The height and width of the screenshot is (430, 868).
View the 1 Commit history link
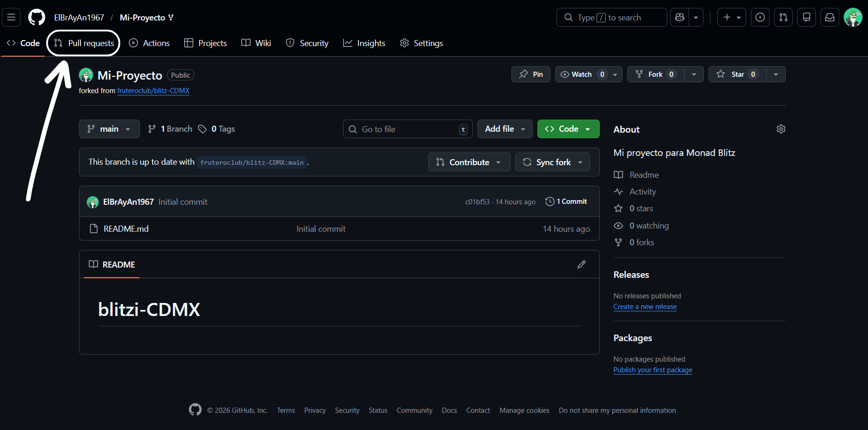point(566,202)
